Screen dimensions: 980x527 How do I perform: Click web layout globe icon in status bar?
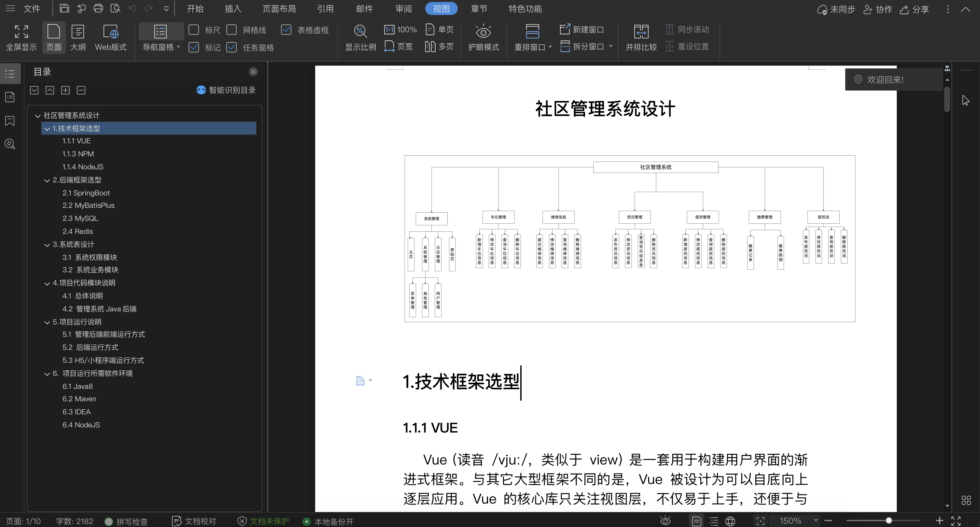[730, 521]
